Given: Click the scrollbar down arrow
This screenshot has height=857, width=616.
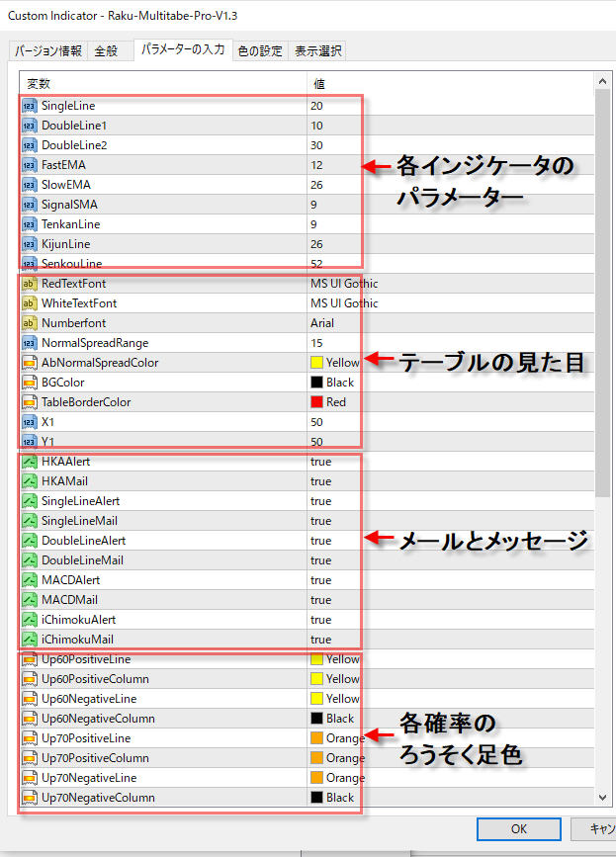Looking at the screenshot, I should pyautogui.click(x=602, y=798).
